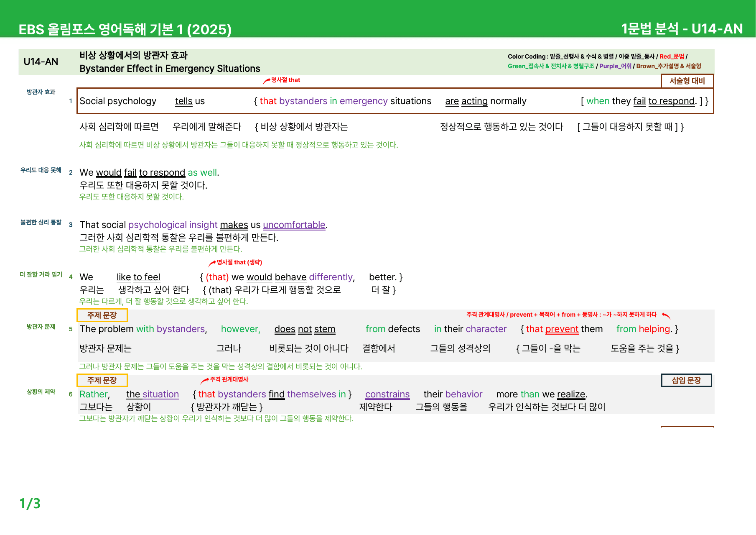Click the Korean chunk '비롯되는 것이 아니다'
Viewport: 756px width, 535px height.
(x=309, y=348)
